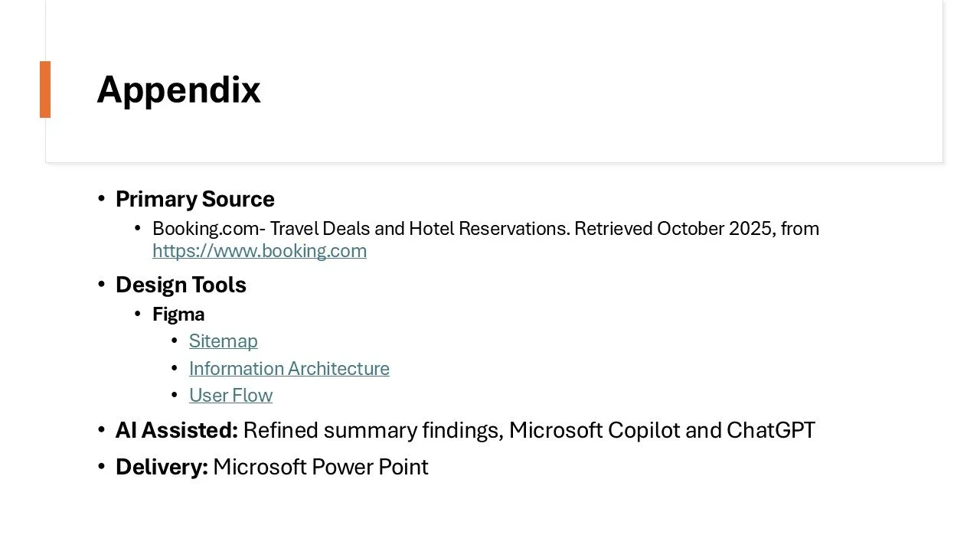Open the Sitemap link
Viewport: 980px width, 551px height.
pyautogui.click(x=223, y=341)
